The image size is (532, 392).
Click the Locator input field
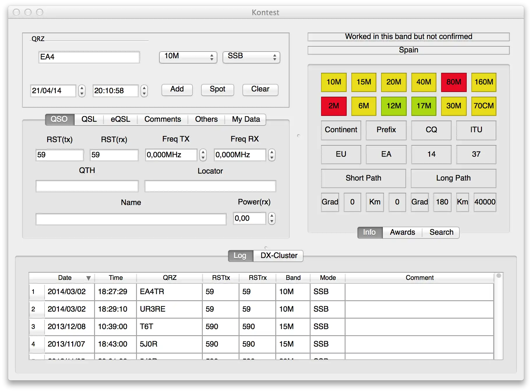[x=210, y=186]
